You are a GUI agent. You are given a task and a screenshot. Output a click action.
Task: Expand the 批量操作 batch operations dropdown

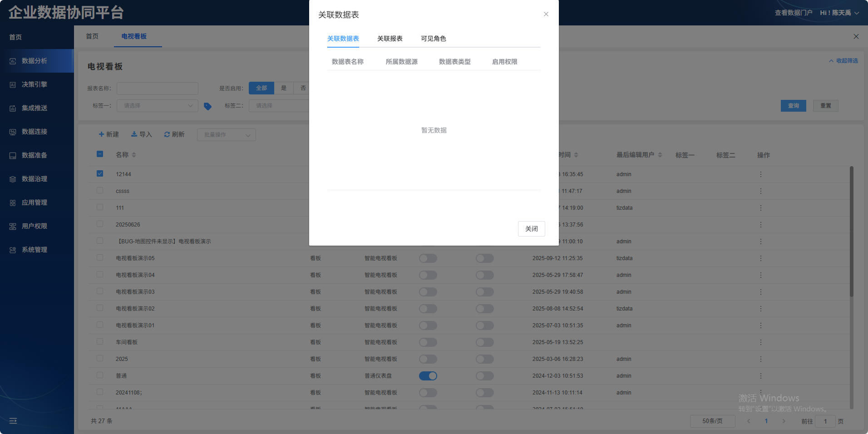pyautogui.click(x=226, y=135)
